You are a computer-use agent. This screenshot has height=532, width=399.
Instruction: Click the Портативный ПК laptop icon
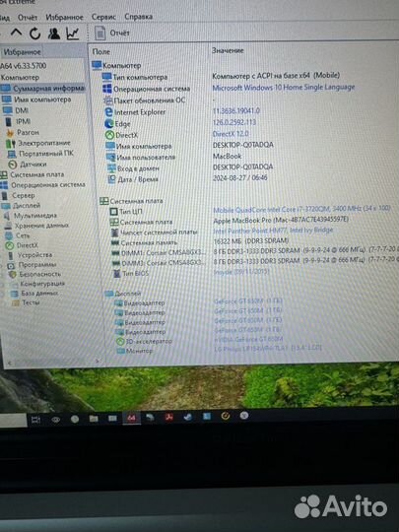pos(12,154)
